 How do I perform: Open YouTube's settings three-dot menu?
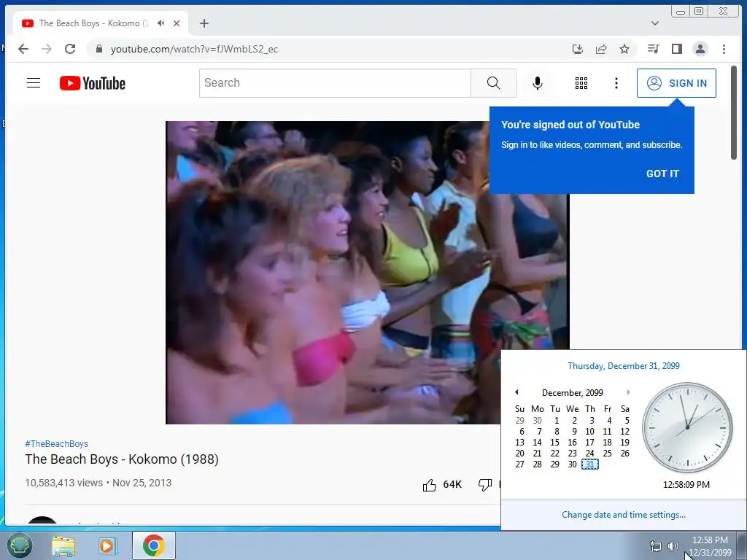pos(616,83)
